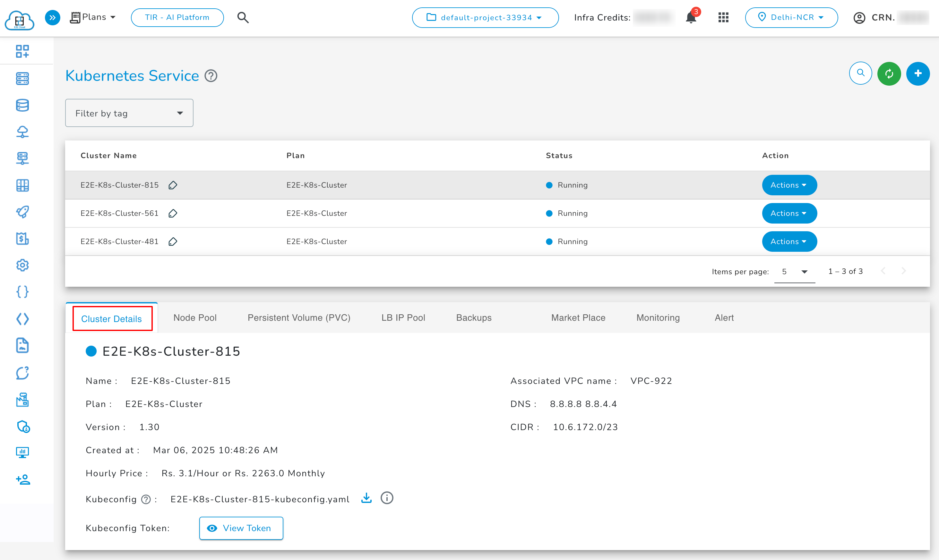Viewport: 939px width, 560px height.
Task: Open security shield icon in sidebar
Action: click(23, 427)
